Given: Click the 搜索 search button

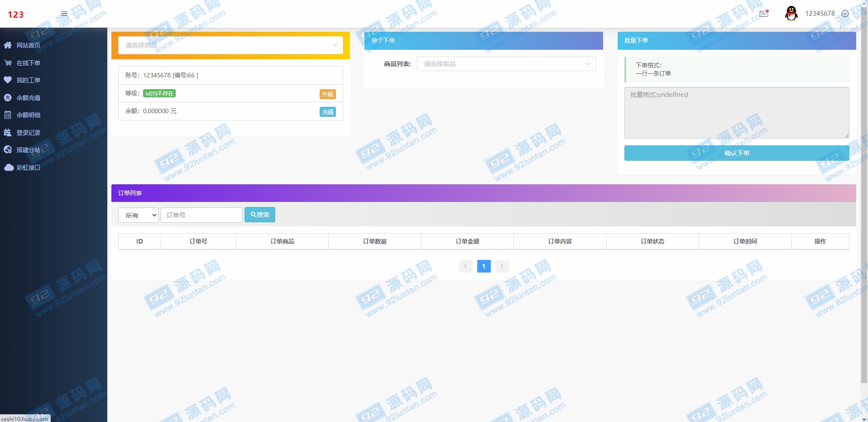Looking at the screenshot, I should click(x=260, y=215).
